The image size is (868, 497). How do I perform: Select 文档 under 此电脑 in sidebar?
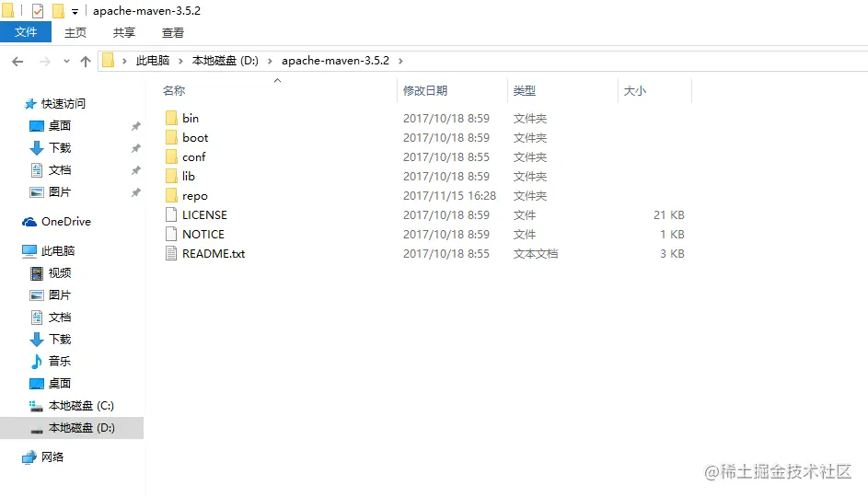pos(60,318)
